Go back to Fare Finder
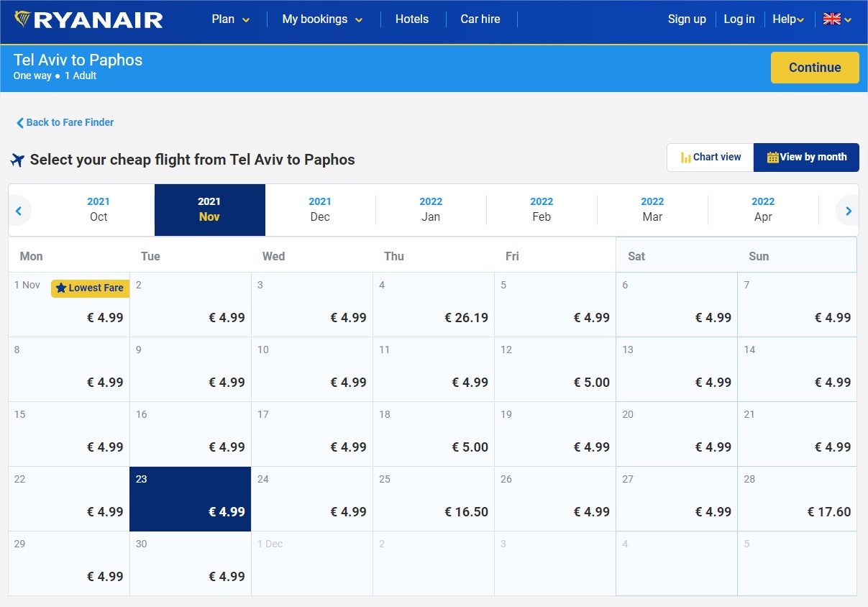This screenshot has height=607, width=868. pyautogui.click(x=65, y=122)
